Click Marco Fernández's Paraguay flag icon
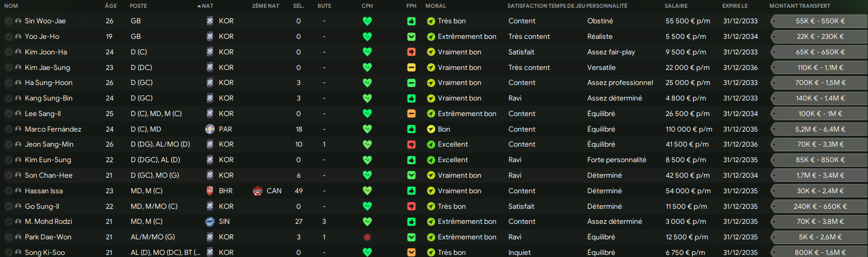868x257 pixels. coord(210,129)
